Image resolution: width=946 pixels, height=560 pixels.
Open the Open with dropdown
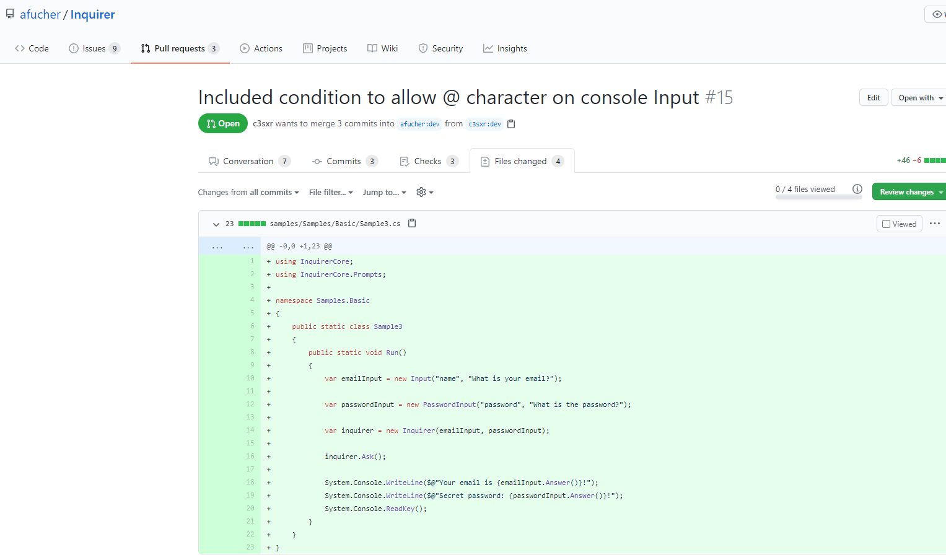pyautogui.click(x=919, y=98)
